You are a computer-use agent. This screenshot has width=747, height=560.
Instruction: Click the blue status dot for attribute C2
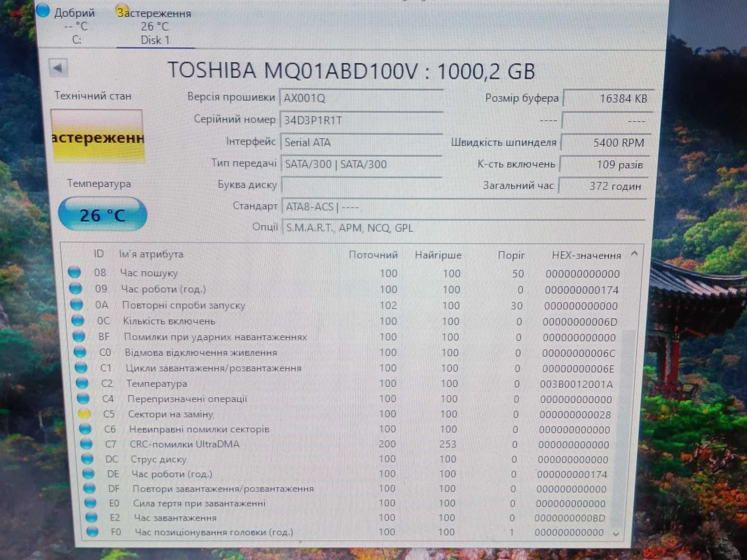tap(82, 383)
